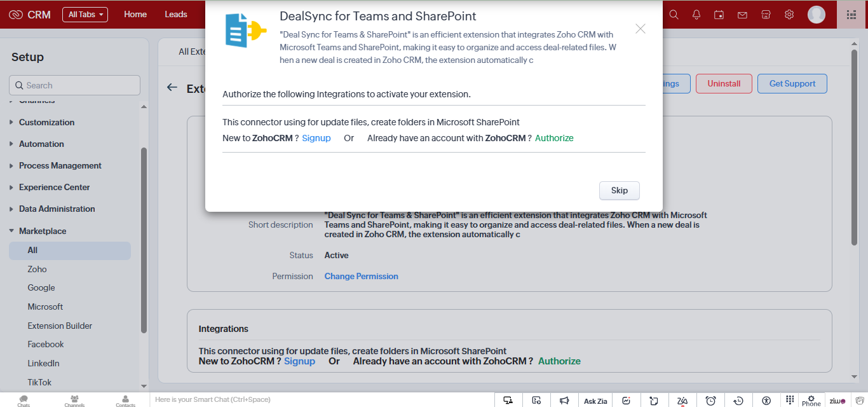
Task: Click Authorize in background Integrations section
Action: pos(559,361)
